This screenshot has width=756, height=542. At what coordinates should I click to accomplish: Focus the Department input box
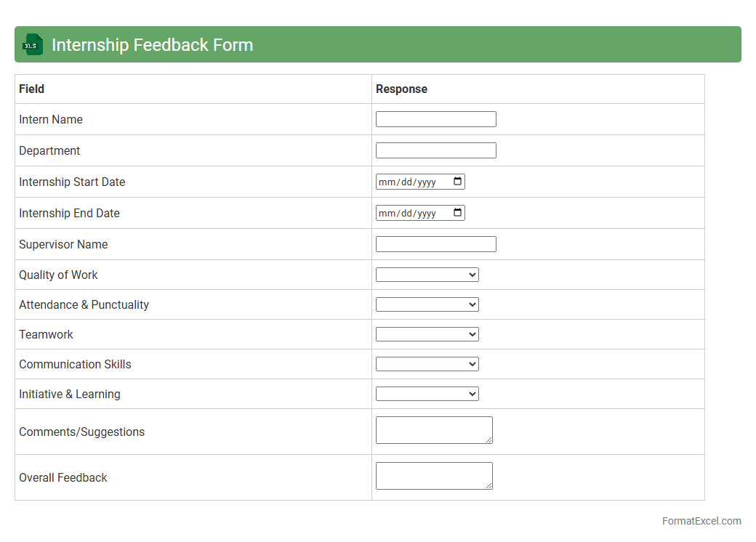click(x=435, y=150)
